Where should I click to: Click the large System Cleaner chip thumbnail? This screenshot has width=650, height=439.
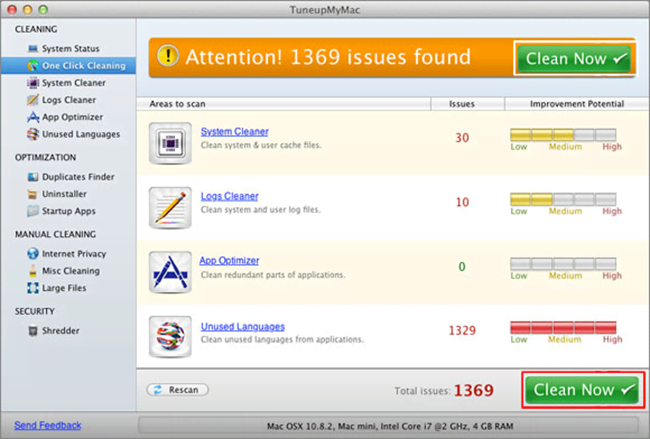point(170,143)
